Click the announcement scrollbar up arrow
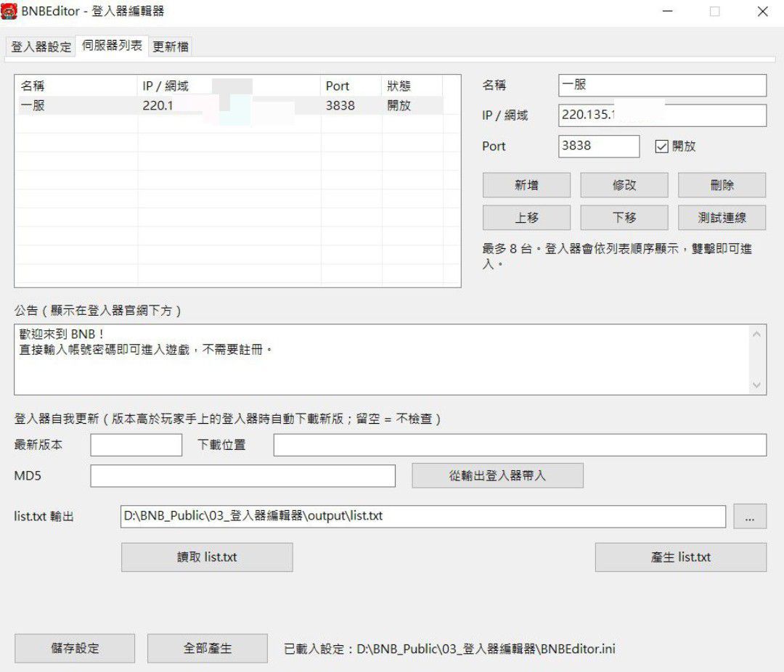The width and height of the screenshot is (784, 672). click(756, 334)
